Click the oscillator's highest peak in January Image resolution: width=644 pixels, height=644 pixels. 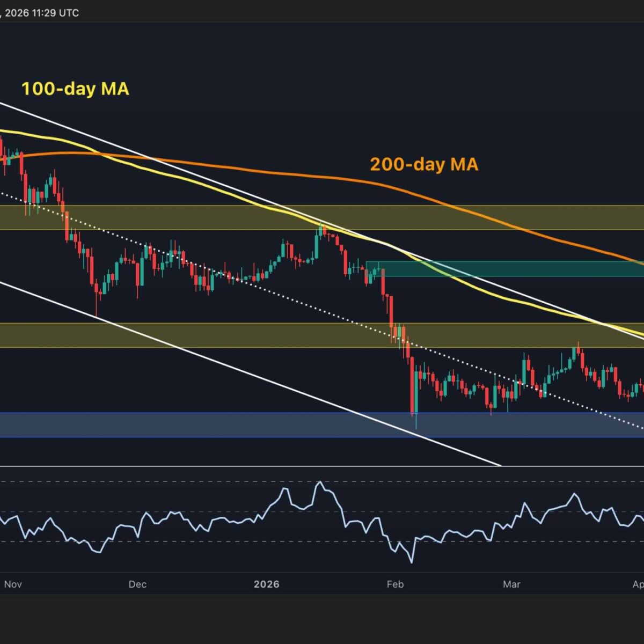320,481
